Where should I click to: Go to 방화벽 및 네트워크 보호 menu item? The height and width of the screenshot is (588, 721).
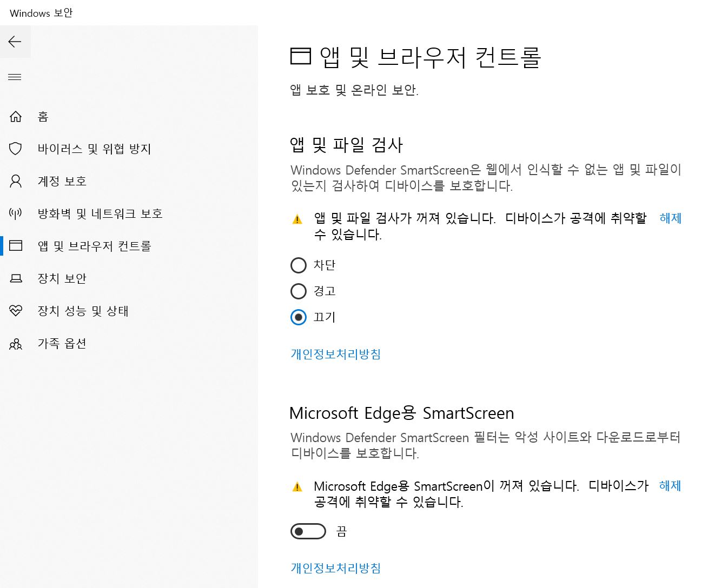[100, 213]
